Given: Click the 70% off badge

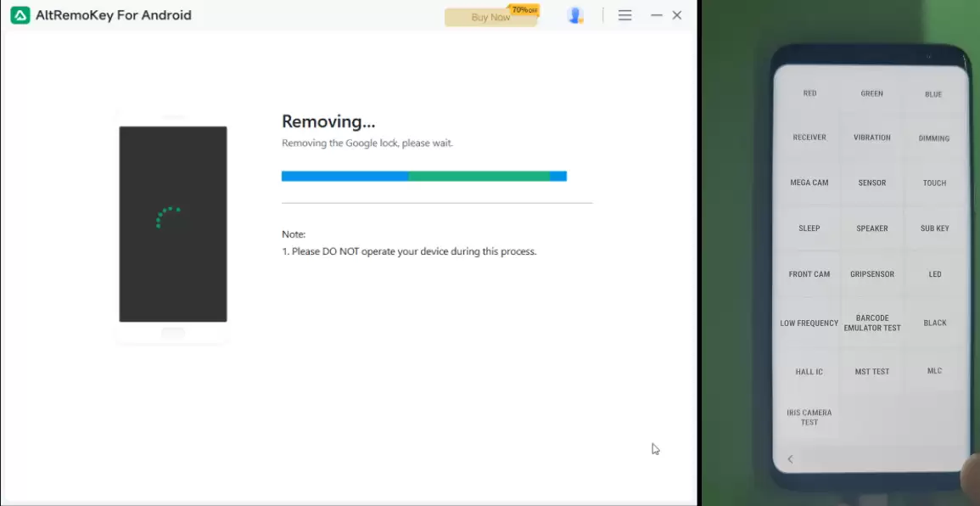Looking at the screenshot, I should (x=525, y=10).
